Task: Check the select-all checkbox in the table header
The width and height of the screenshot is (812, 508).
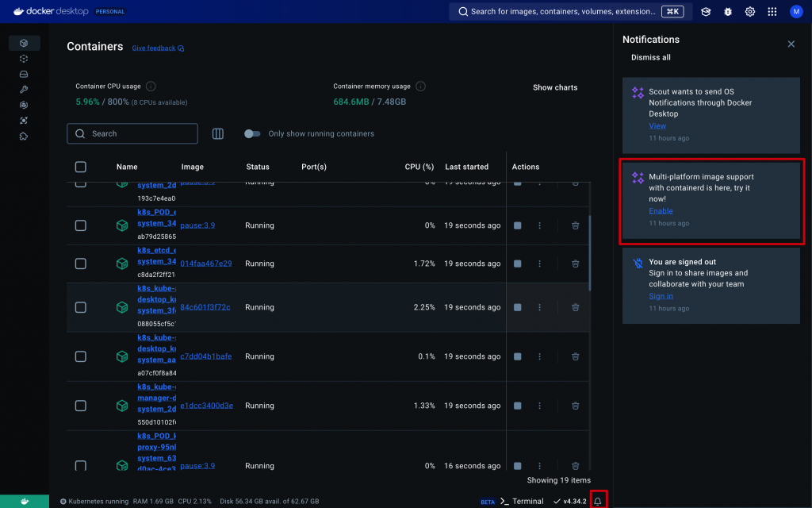Action: click(x=81, y=167)
